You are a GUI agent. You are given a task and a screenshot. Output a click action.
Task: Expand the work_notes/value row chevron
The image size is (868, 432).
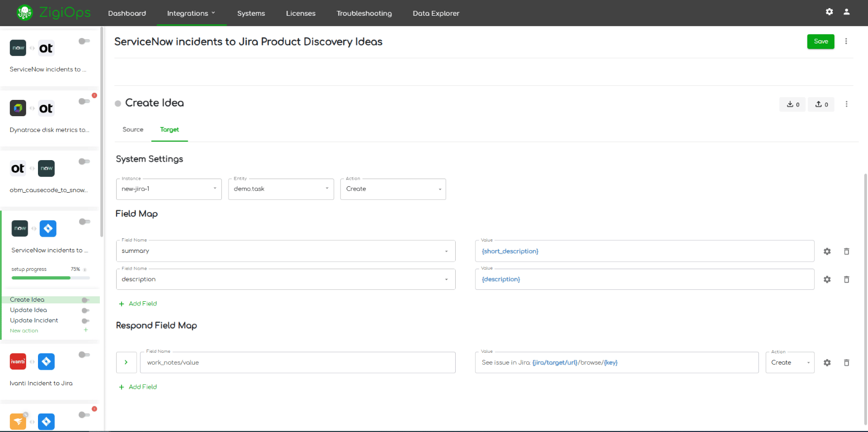tap(126, 363)
